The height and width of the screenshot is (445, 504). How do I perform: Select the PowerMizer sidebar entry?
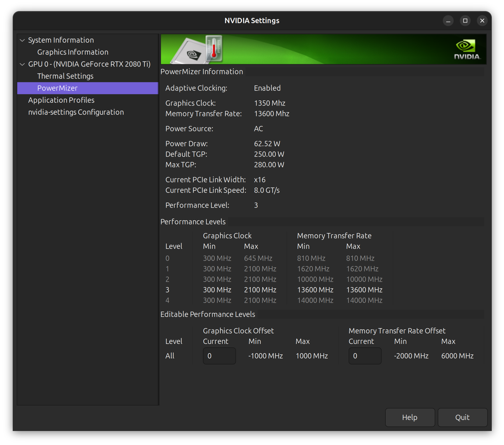point(57,88)
